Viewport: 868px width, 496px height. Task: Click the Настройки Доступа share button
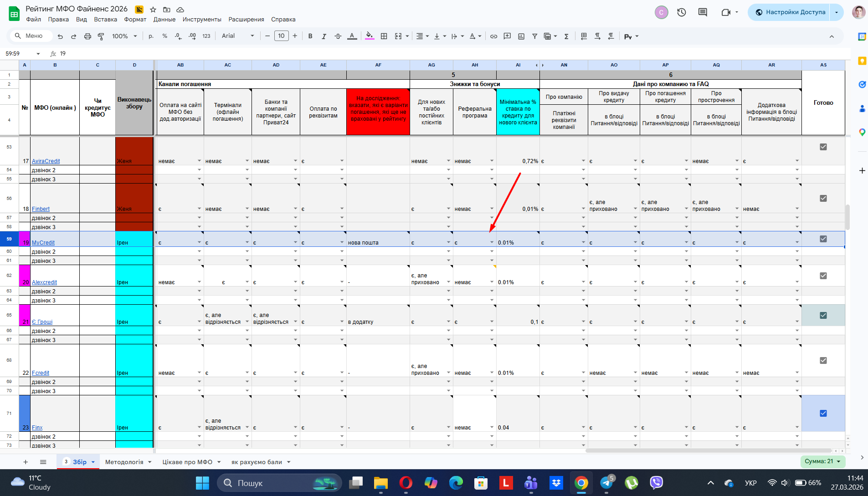point(790,12)
